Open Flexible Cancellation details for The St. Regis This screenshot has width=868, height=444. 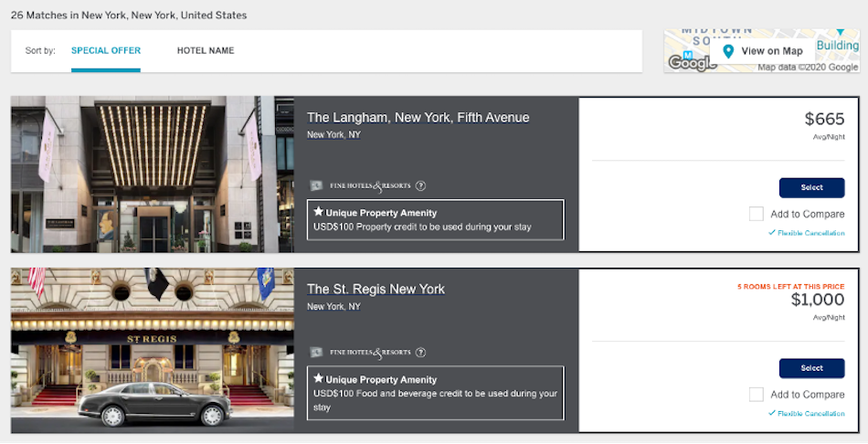point(810,414)
